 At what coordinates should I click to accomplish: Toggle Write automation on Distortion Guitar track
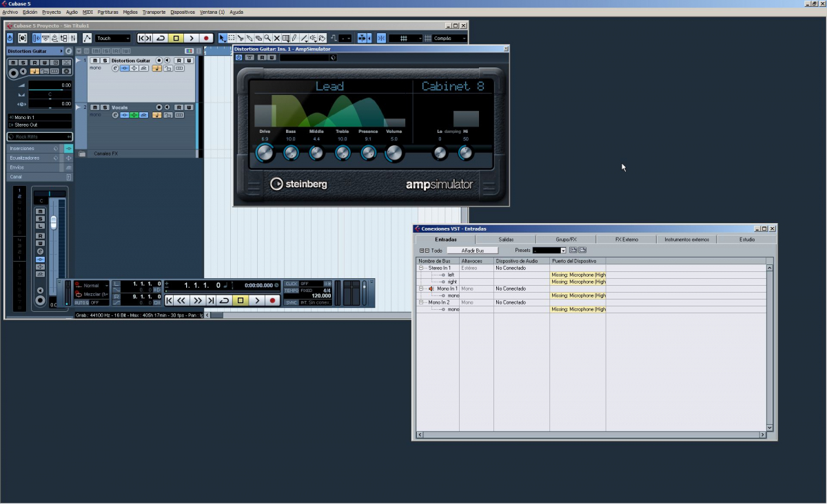(x=189, y=61)
